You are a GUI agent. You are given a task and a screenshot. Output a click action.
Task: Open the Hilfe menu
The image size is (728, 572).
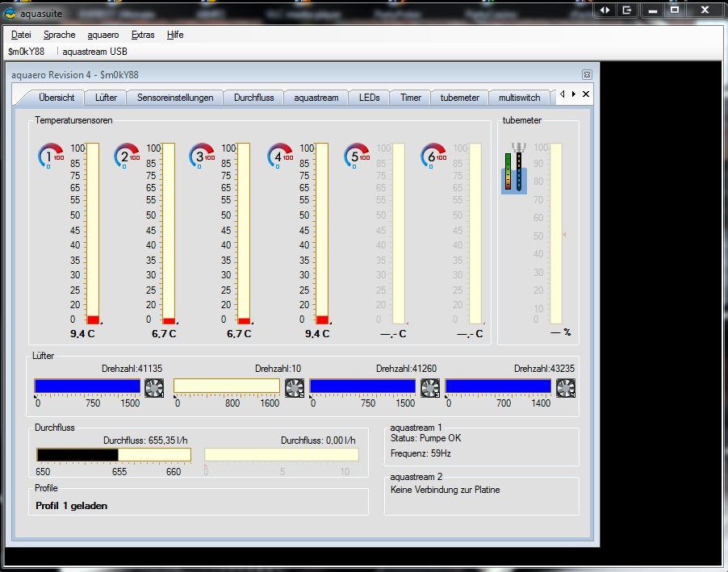175,35
